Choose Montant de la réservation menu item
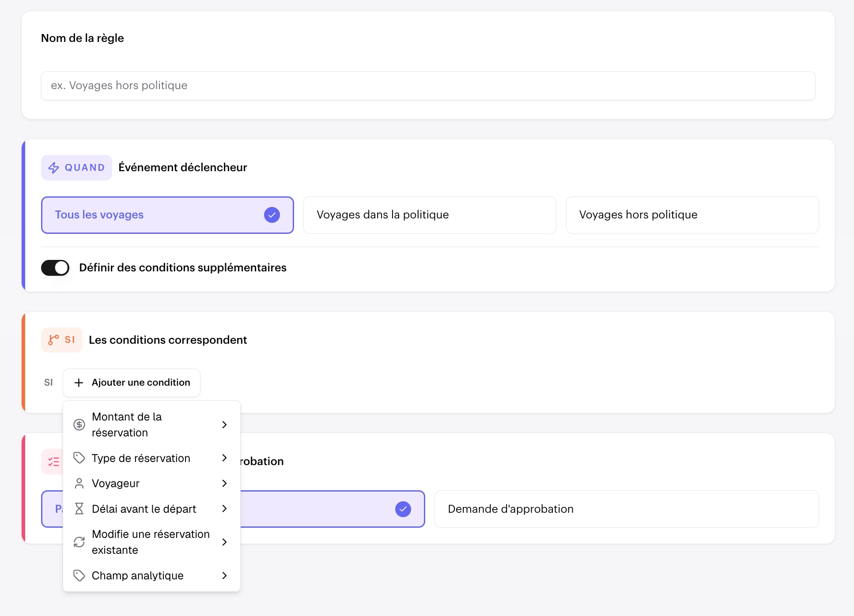 [x=151, y=424]
